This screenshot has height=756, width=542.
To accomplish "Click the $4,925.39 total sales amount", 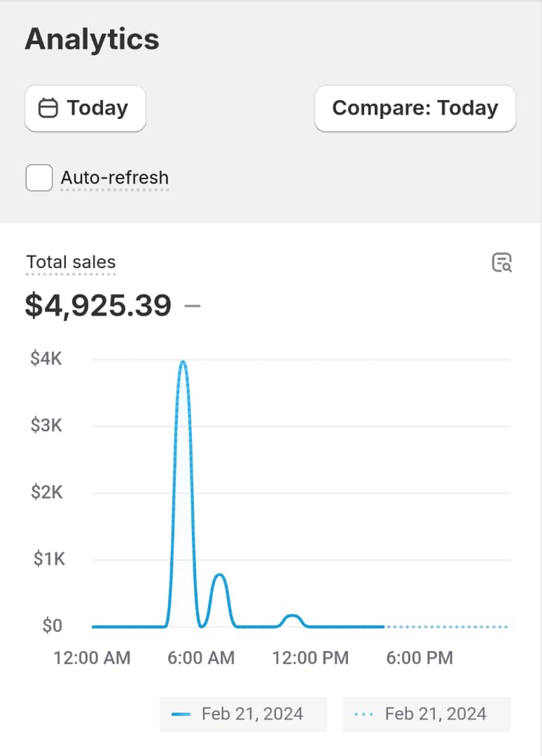I will (98, 306).
